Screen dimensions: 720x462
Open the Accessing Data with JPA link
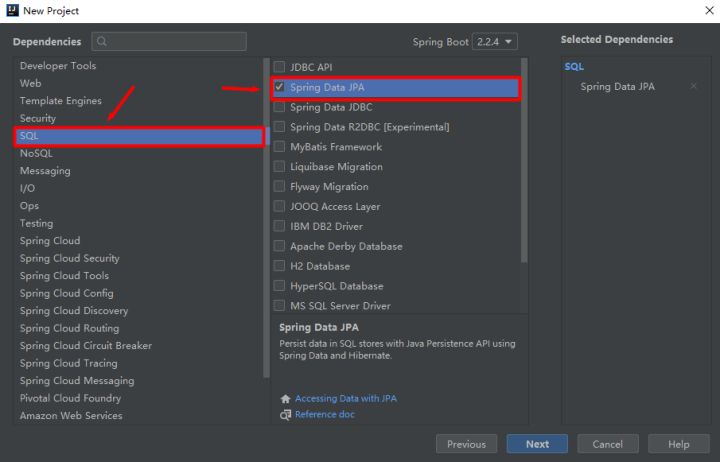pos(345,398)
